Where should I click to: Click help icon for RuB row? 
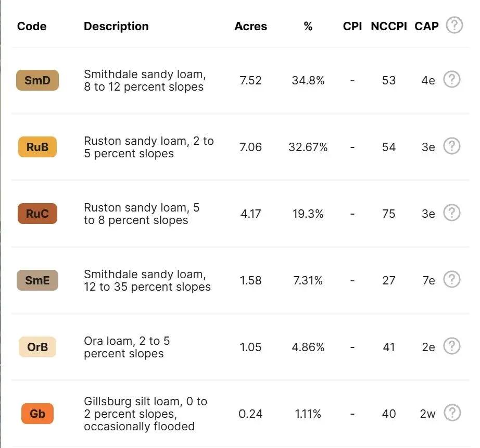coord(452,146)
